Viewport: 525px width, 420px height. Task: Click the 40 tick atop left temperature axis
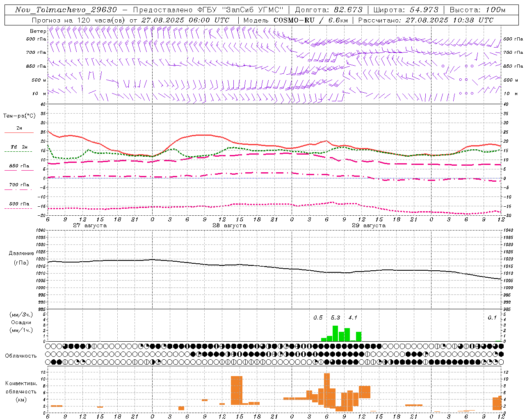[43, 104]
